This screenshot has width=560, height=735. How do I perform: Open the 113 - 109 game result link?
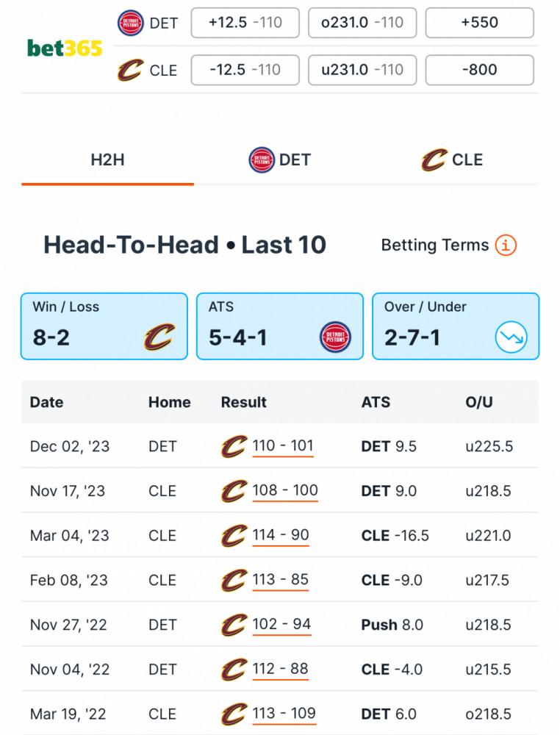(x=284, y=714)
